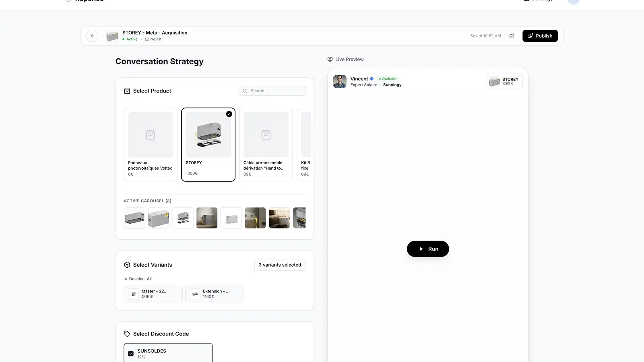Click the Expert Solaire label

(364, 85)
